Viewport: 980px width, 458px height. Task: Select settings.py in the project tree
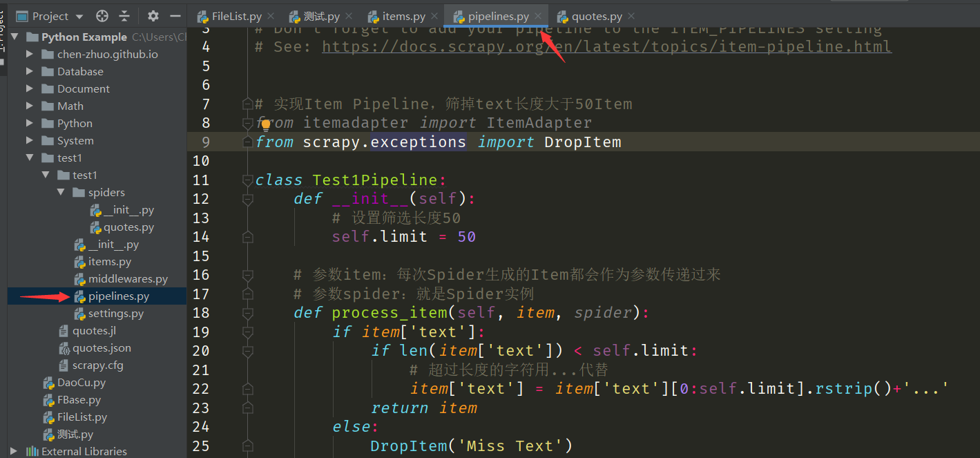coord(115,314)
